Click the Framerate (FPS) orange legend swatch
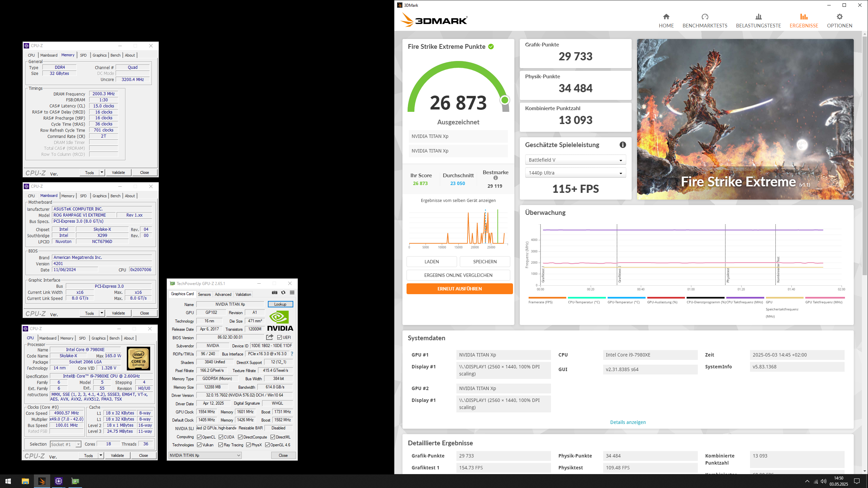Viewport: 868px width, 488px height. tap(547, 298)
